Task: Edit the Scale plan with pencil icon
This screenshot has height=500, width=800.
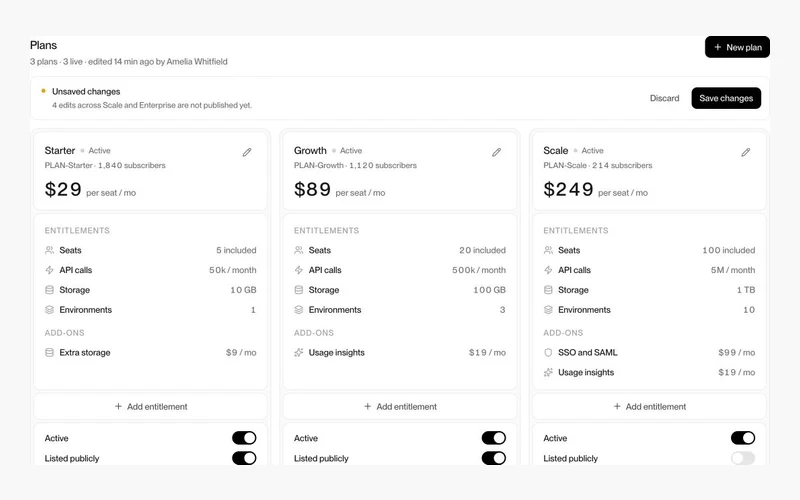Action: 745,152
